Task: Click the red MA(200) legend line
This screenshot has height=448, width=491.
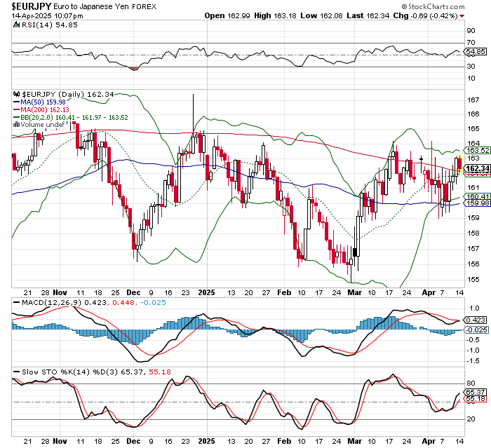Action: [x=18, y=110]
